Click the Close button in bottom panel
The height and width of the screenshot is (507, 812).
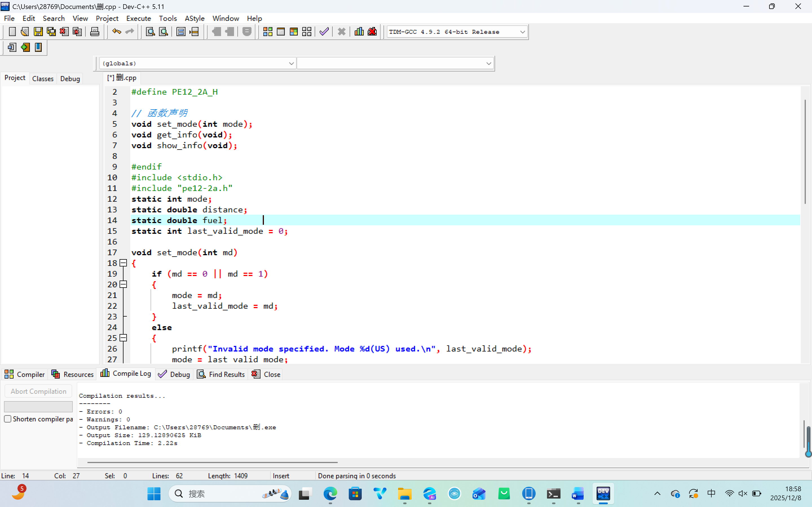point(266,374)
